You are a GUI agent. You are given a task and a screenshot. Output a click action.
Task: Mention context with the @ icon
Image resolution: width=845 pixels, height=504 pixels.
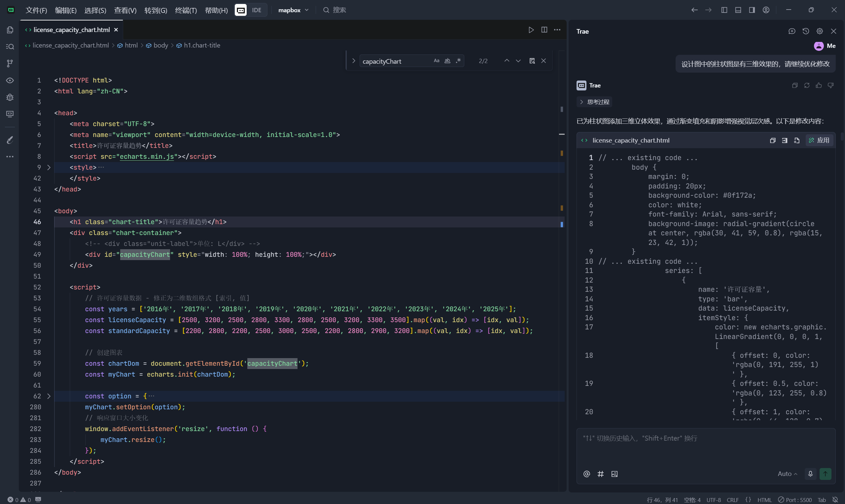point(586,474)
